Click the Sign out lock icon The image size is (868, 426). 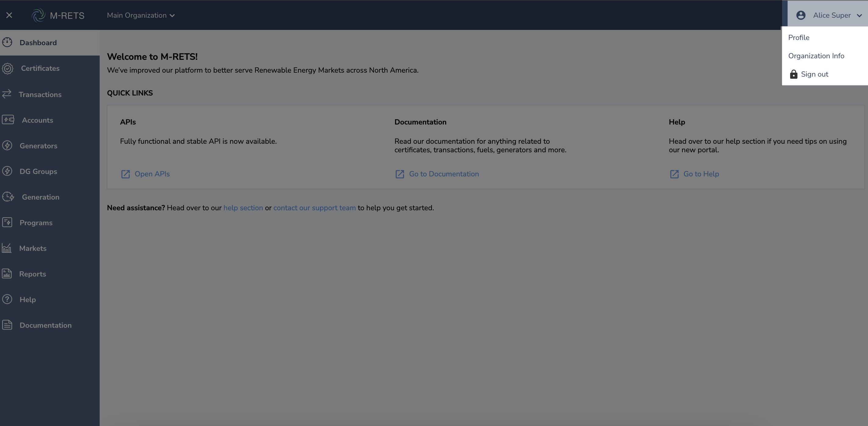click(x=794, y=74)
